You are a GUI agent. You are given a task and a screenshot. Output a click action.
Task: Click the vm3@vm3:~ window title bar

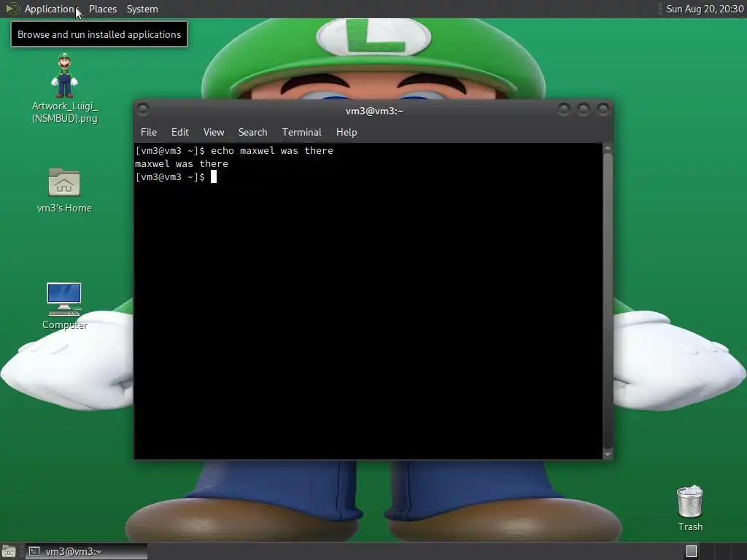374,111
